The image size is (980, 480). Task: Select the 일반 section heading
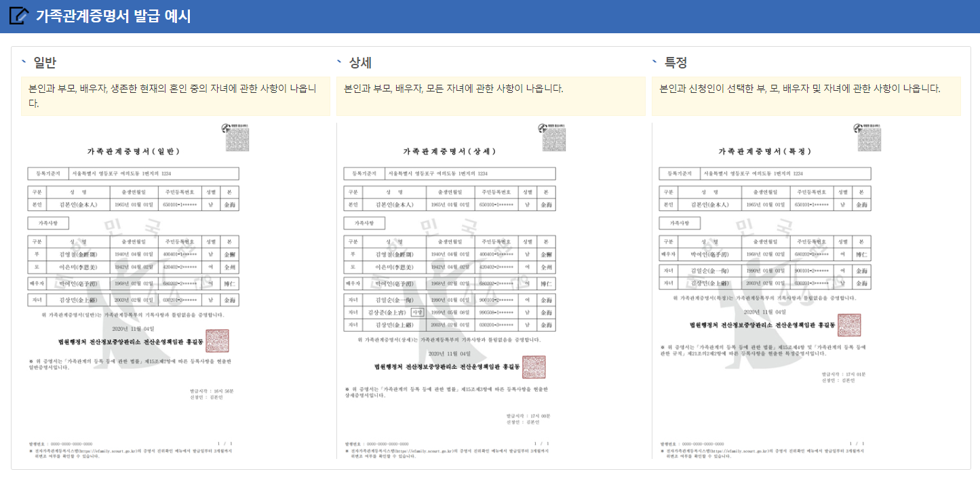[42, 61]
